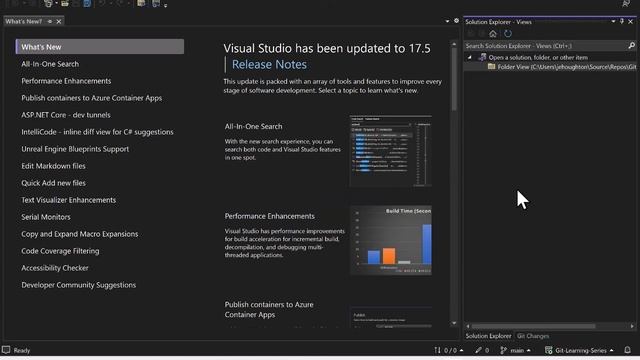640x360 pixels.
Task: Select Performance Enhancements in the sidebar
Action: (x=66, y=81)
